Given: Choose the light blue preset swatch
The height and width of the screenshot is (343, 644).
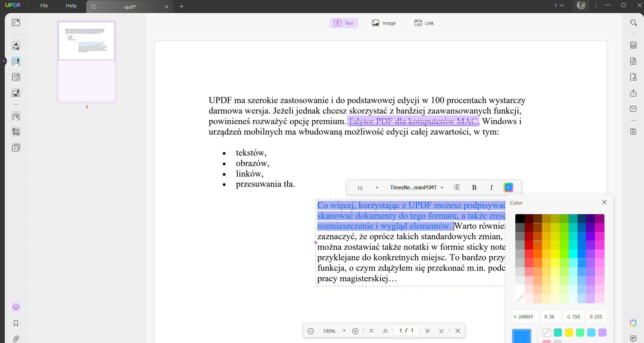Looking at the screenshot, I should pyautogui.click(x=591, y=332).
